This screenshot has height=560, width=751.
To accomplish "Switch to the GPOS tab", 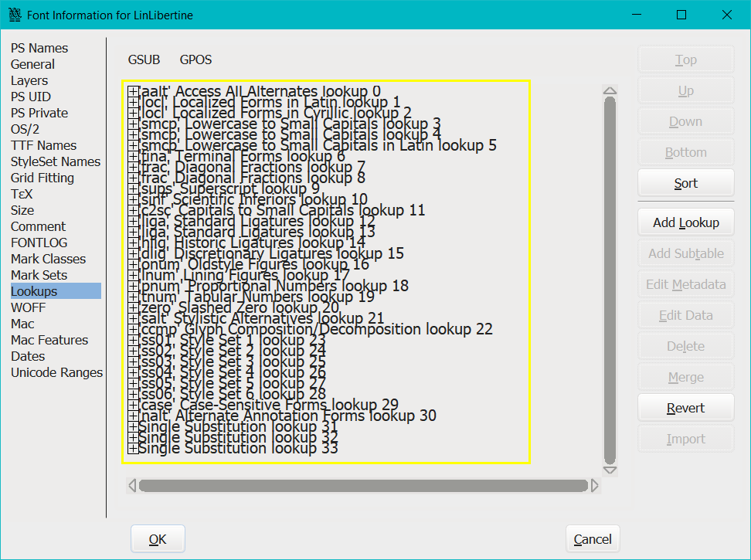I will point(195,59).
